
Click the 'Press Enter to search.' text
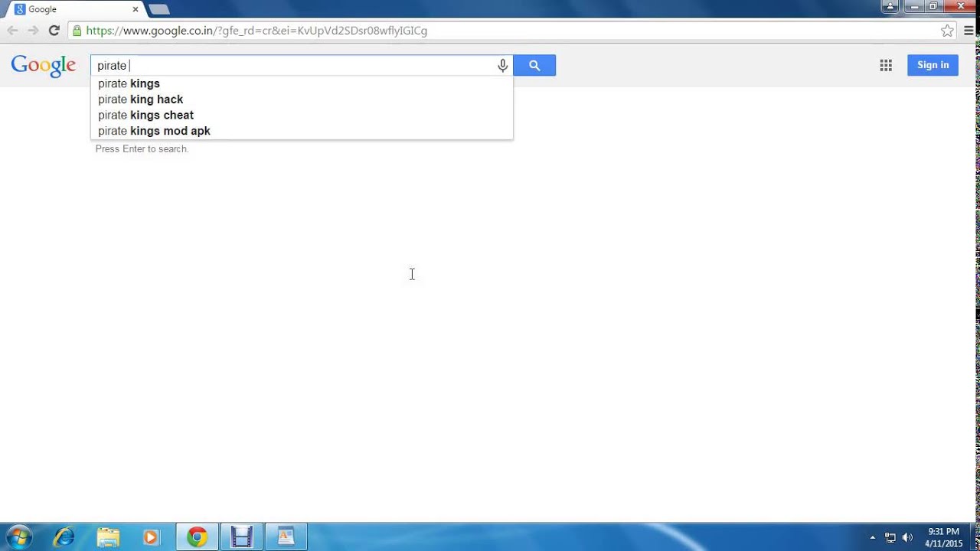pos(142,149)
